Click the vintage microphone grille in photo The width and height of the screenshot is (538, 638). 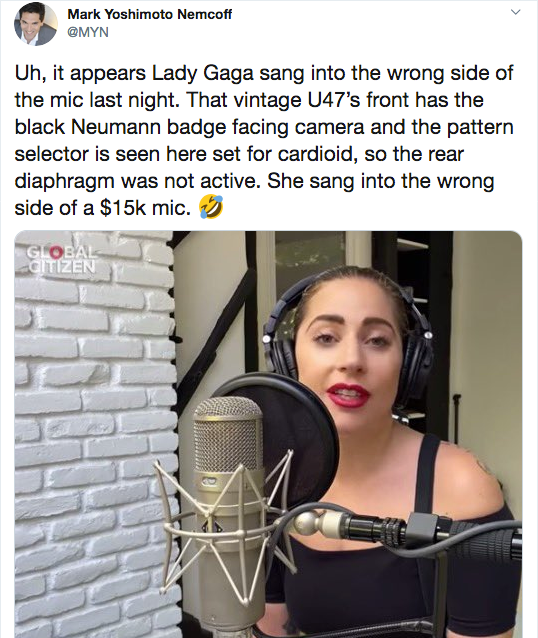tap(228, 433)
